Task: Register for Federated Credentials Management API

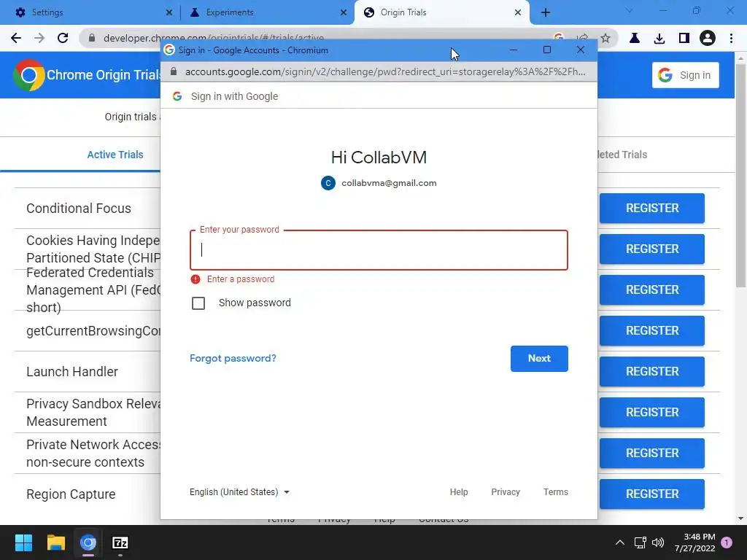Action: click(651, 290)
